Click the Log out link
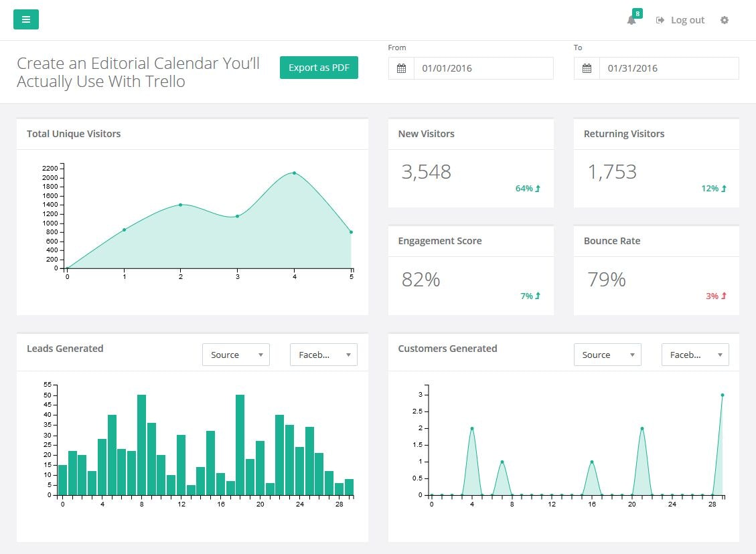Viewport: 756px width, 554px height. (686, 20)
